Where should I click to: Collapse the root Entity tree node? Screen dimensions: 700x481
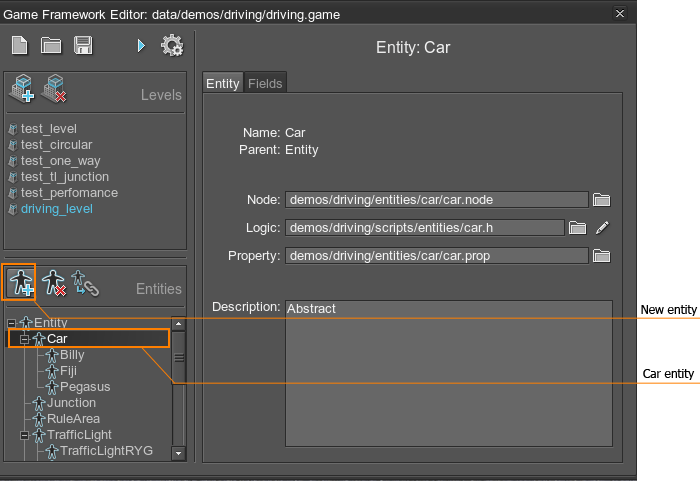(x=12, y=323)
